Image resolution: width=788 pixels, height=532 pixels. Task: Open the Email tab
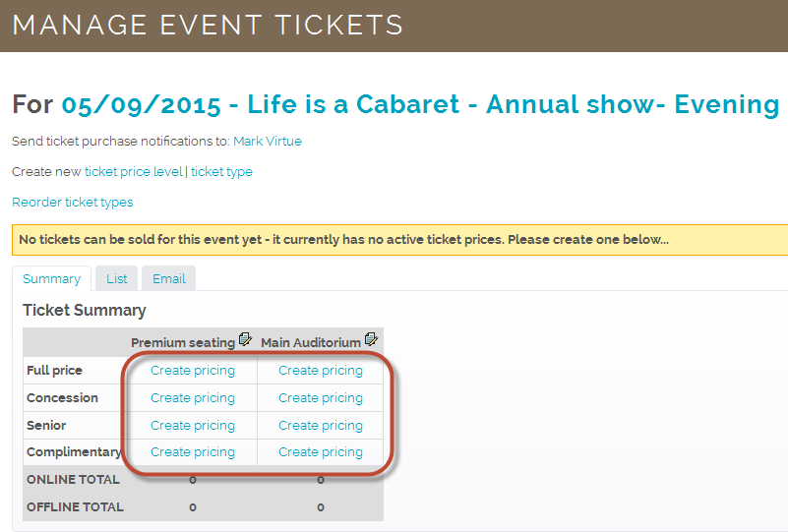(x=169, y=279)
